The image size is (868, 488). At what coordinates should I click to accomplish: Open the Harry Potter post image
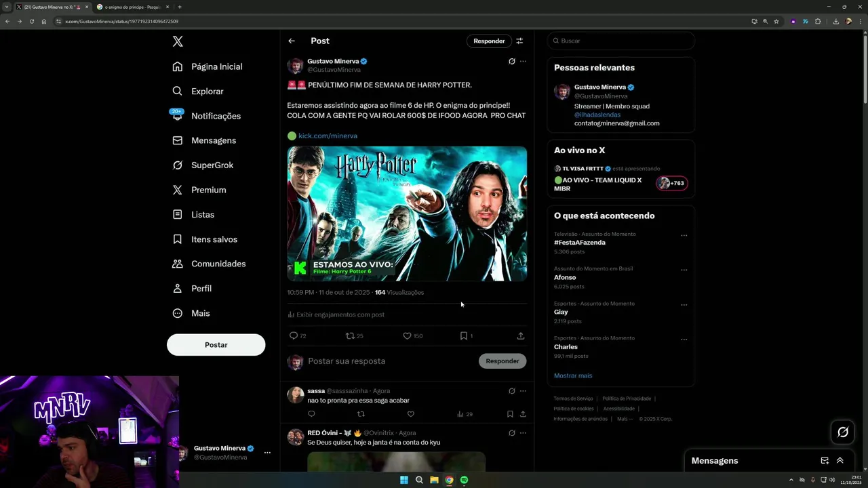(407, 213)
